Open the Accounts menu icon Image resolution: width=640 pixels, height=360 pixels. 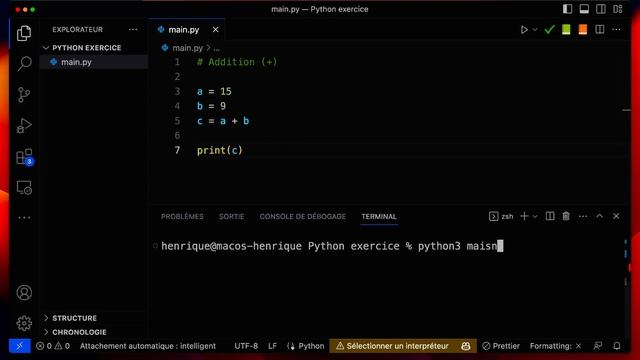coord(24,293)
